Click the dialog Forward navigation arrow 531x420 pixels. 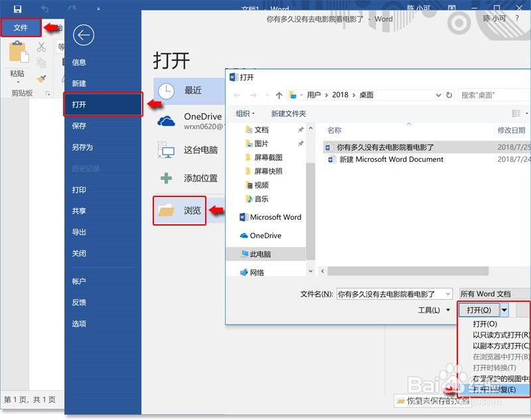tap(253, 95)
